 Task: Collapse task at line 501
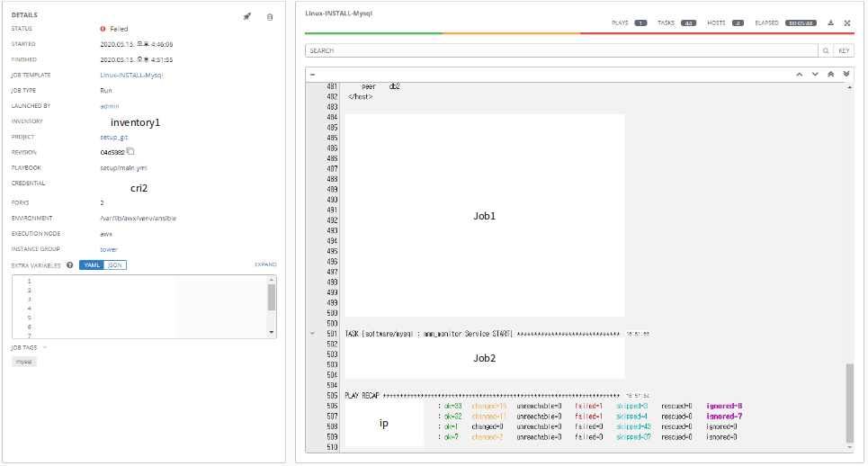tap(313, 334)
